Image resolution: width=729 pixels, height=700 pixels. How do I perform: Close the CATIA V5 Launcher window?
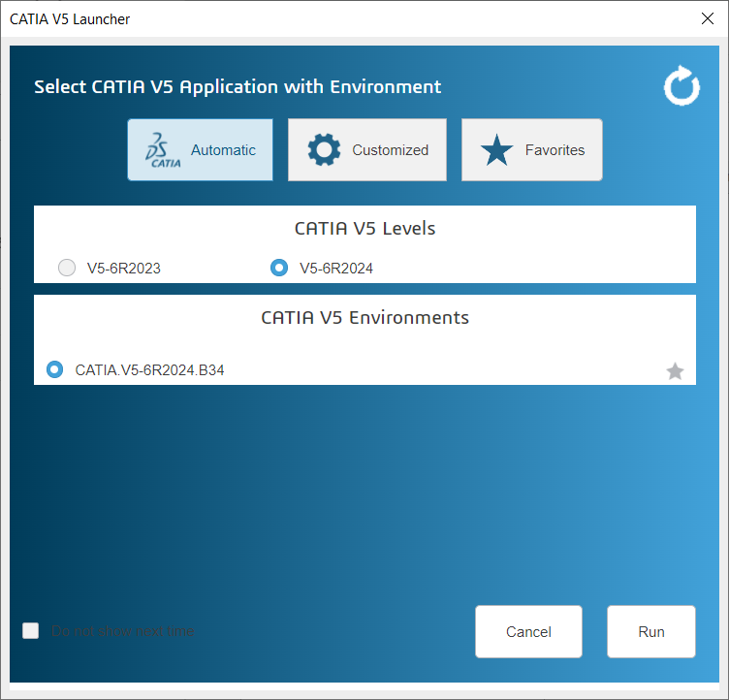pyautogui.click(x=708, y=18)
